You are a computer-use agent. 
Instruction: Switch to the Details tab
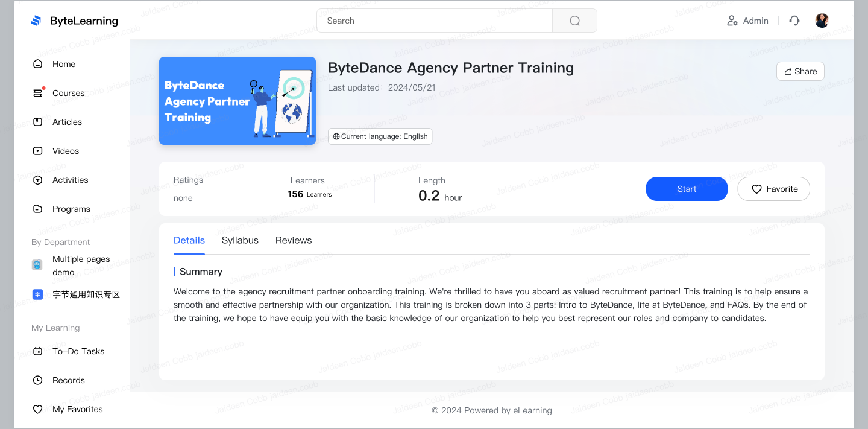pyautogui.click(x=189, y=240)
